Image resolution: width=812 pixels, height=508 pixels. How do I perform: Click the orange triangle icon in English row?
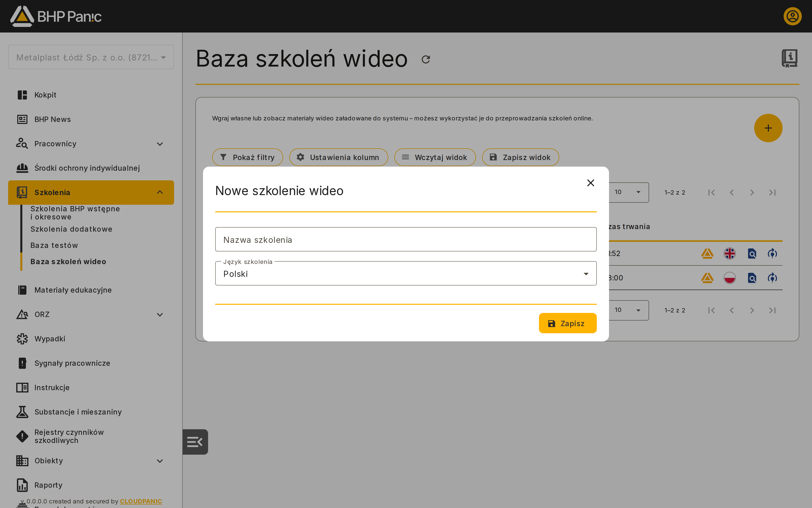707,253
